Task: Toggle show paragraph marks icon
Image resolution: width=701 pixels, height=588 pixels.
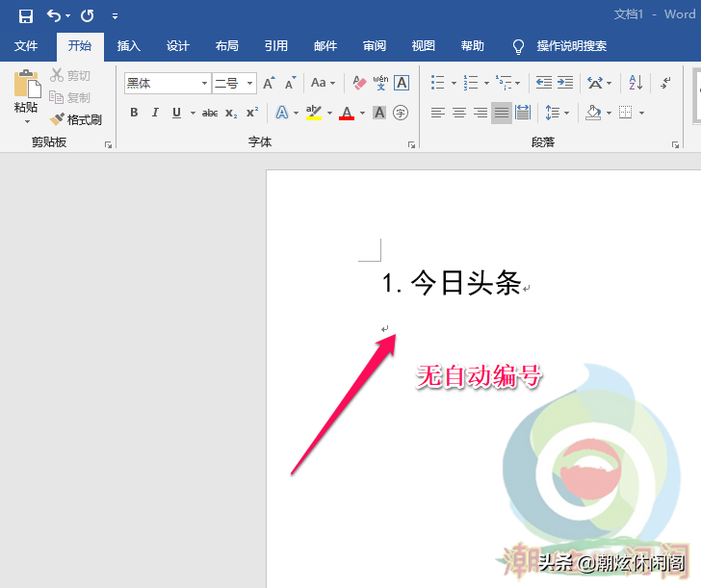Action: point(665,83)
